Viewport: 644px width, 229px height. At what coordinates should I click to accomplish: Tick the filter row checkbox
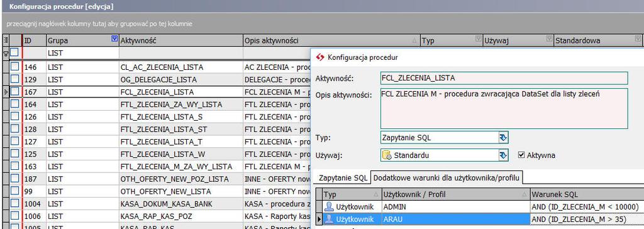(x=15, y=53)
